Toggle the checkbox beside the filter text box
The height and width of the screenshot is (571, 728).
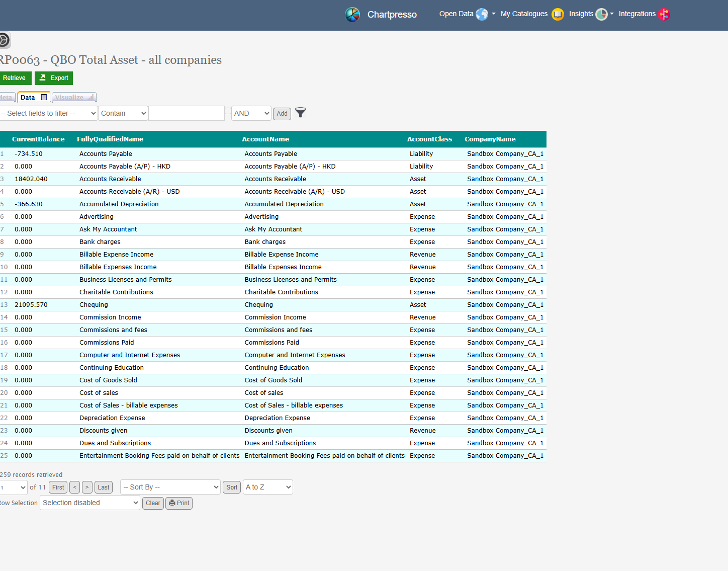click(228, 111)
